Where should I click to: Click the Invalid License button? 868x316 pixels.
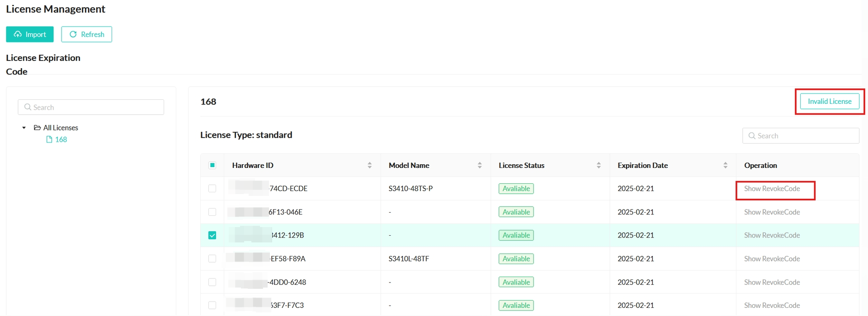tap(829, 102)
